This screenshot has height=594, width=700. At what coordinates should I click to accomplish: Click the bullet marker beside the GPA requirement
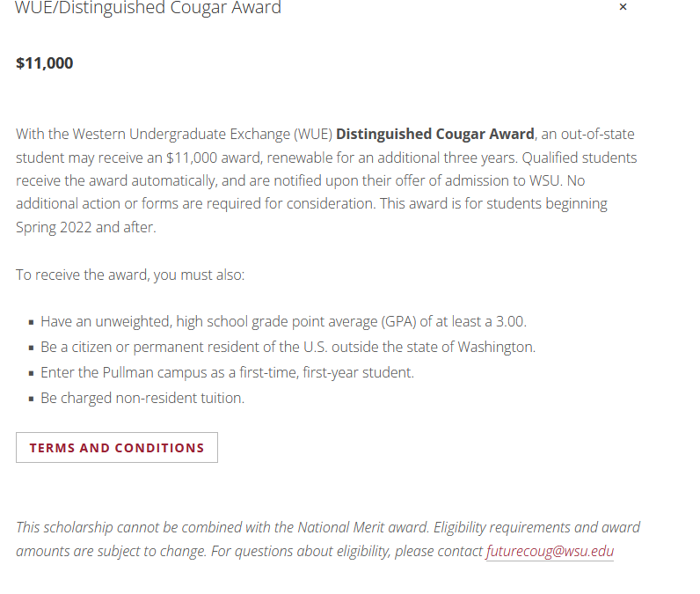pyautogui.click(x=32, y=322)
